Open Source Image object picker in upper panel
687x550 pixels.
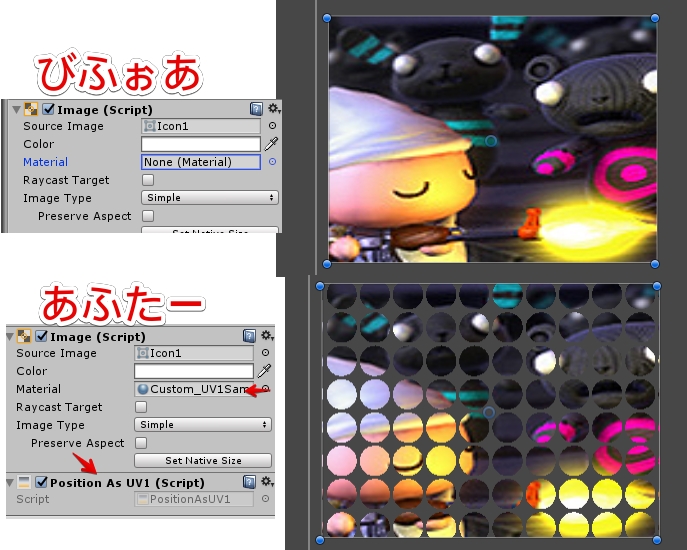[x=272, y=126]
